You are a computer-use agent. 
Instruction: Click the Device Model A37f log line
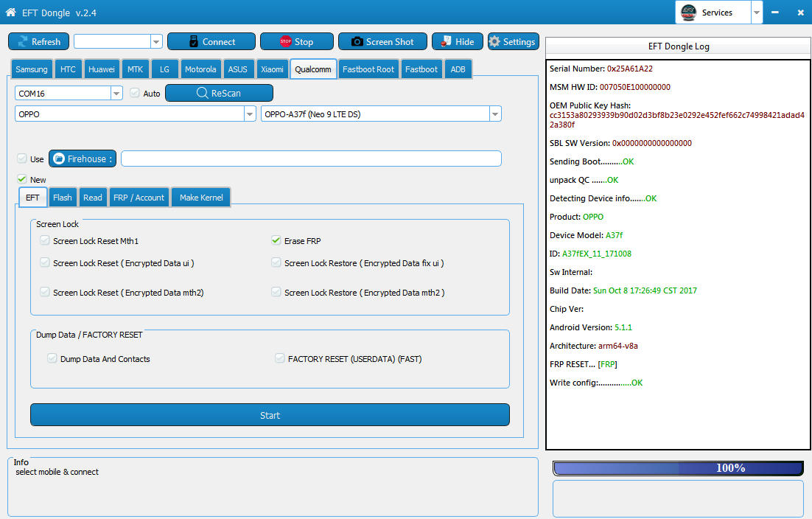[x=586, y=235]
